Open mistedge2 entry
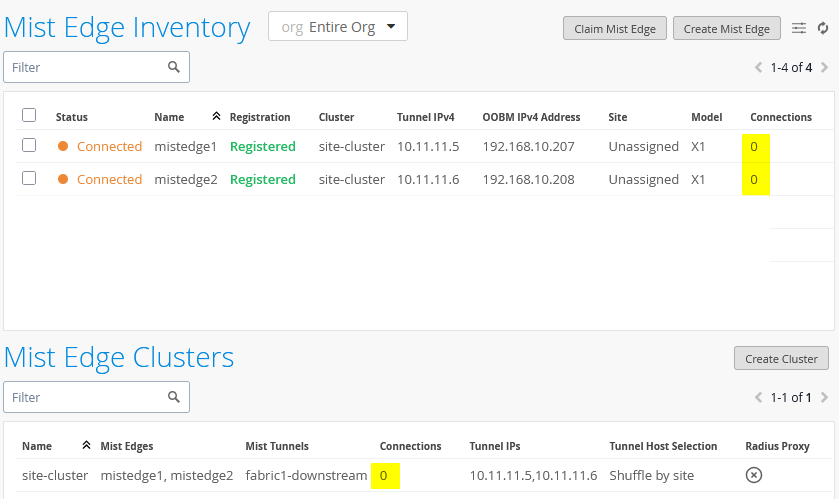 pos(186,180)
